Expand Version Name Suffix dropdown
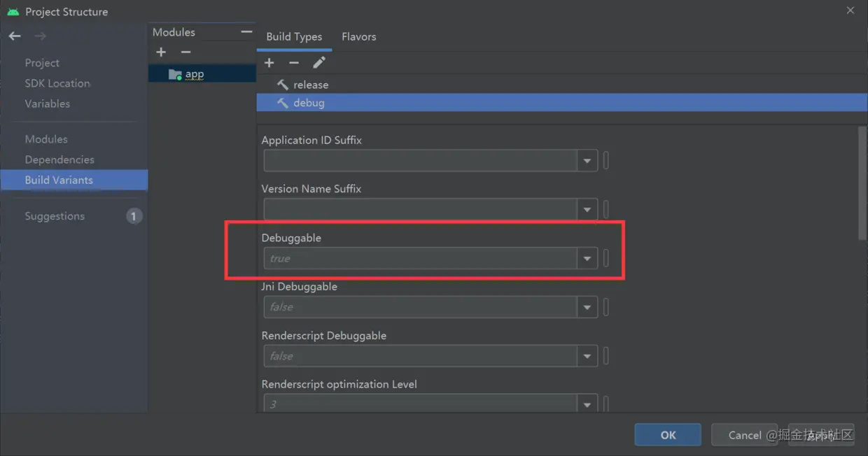The image size is (868, 456). (587, 209)
